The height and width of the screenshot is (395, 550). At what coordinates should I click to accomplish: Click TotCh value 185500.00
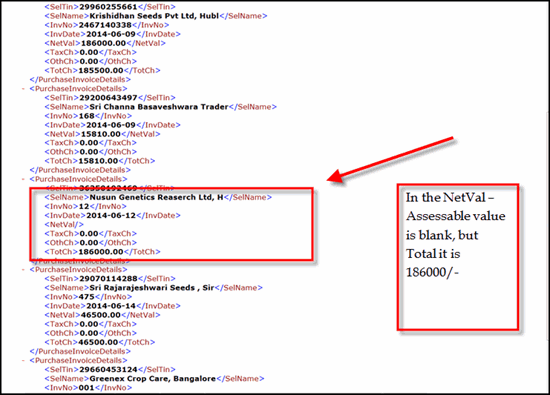click(x=101, y=71)
